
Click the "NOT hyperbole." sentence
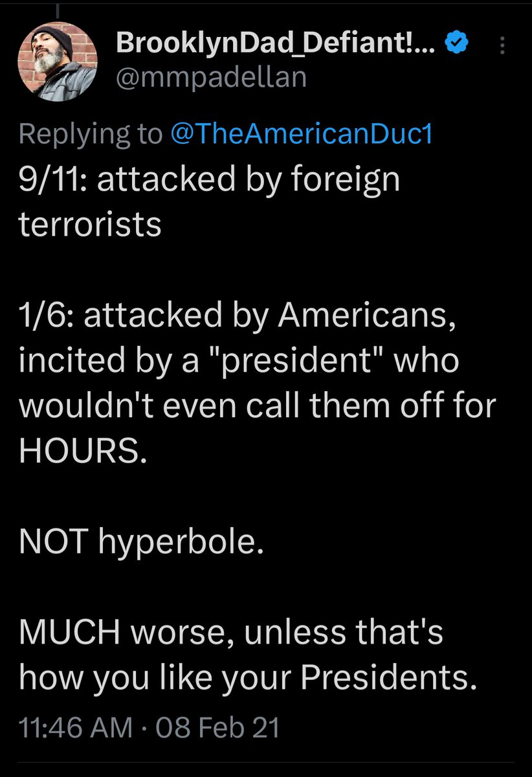142,543
